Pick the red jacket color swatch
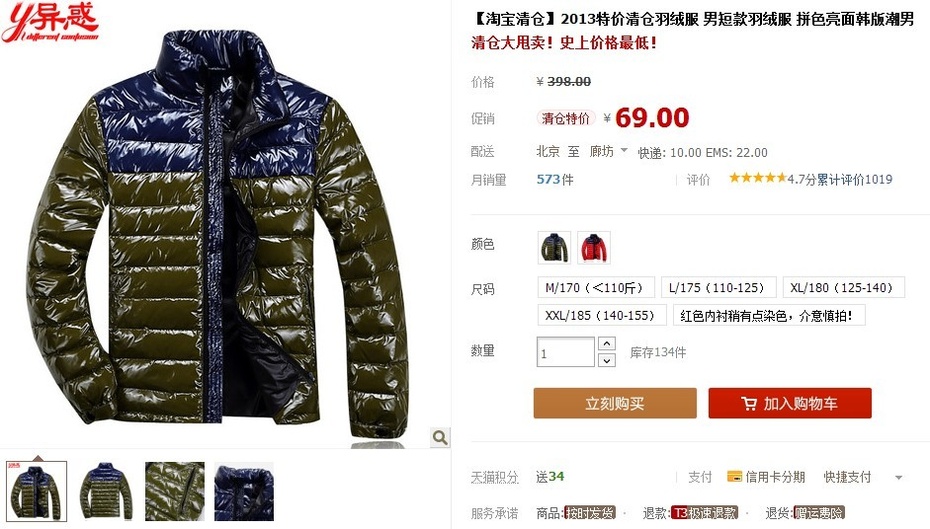Image resolution: width=930 pixels, height=529 pixels. click(x=594, y=247)
